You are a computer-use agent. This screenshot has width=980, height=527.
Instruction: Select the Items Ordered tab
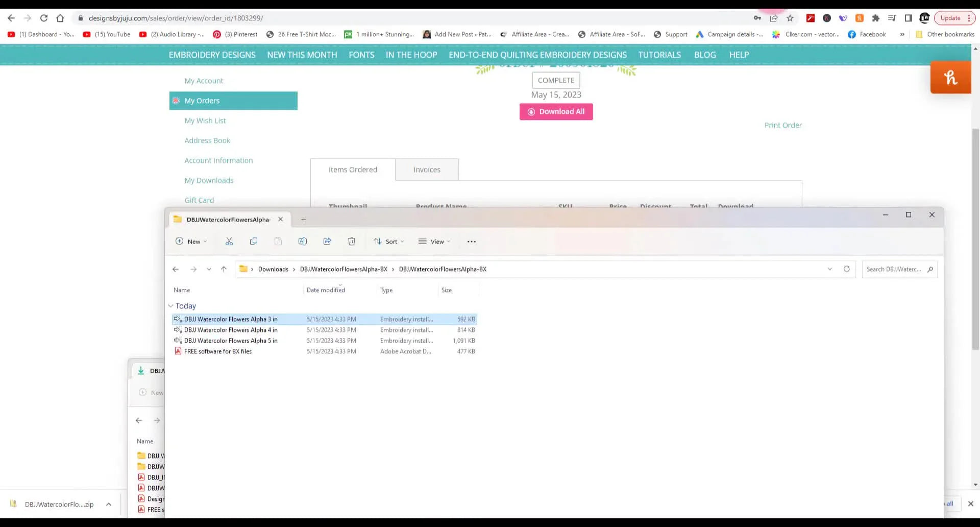coord(353,170)
